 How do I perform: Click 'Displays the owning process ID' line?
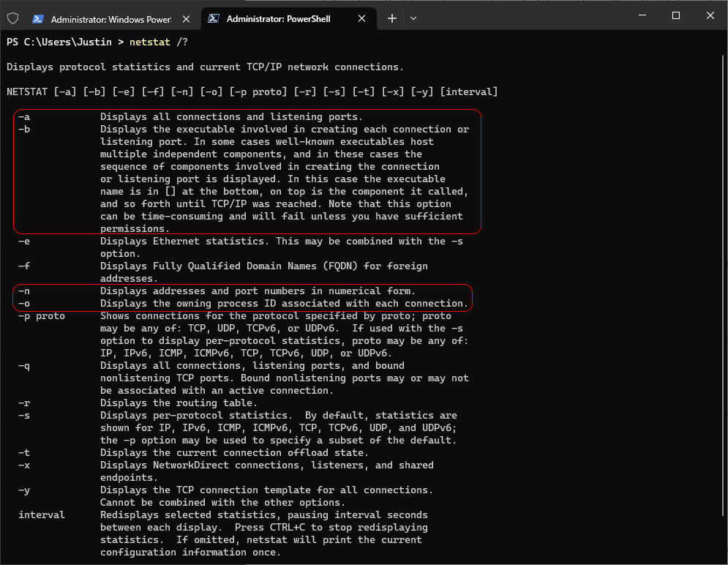point(284,304)
